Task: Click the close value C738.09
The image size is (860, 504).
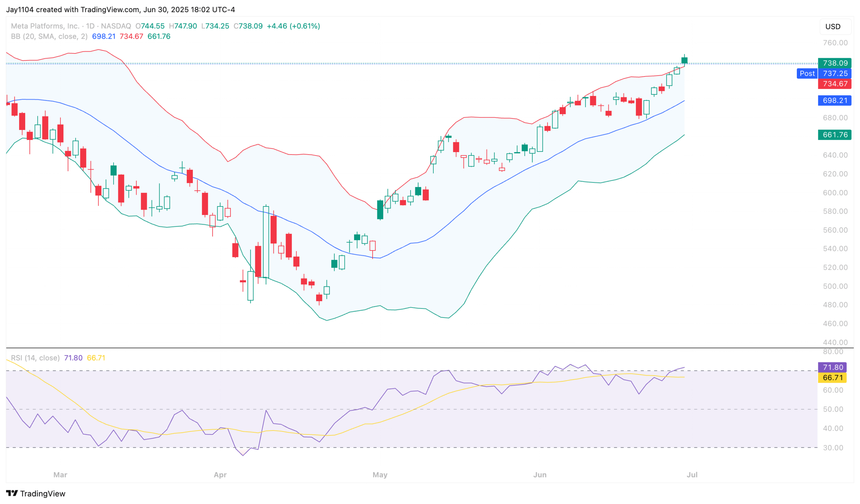Action: tap(248, 26)
